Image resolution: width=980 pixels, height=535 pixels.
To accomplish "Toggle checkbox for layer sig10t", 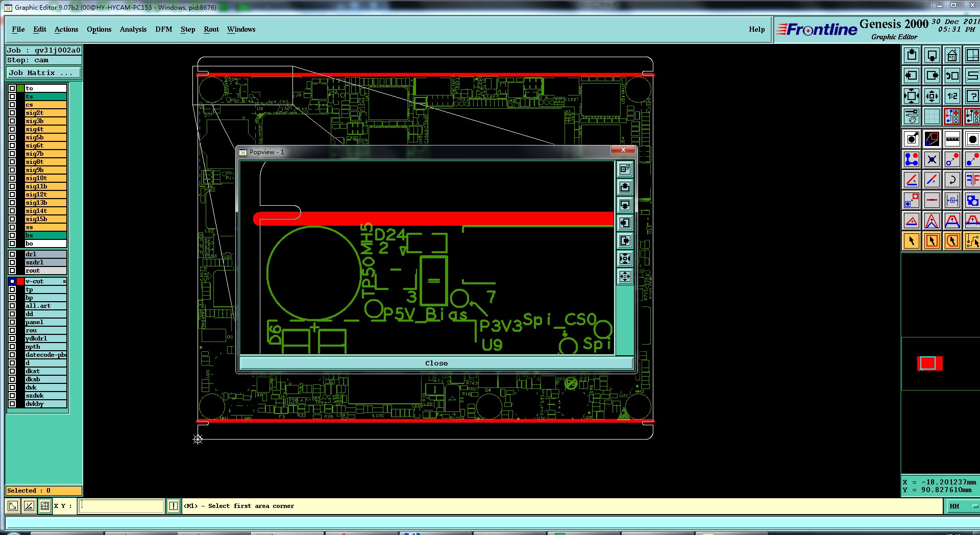I will [12, 178].
